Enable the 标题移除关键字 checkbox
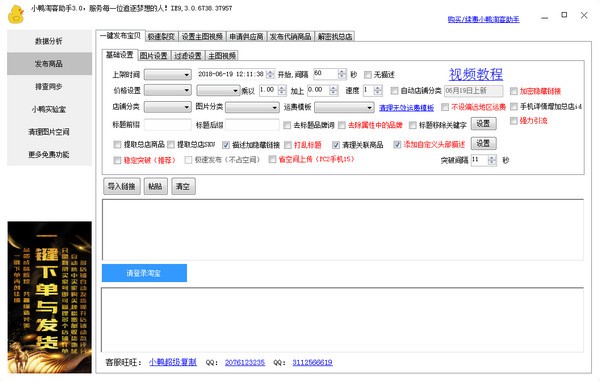Screen dimensions: 600x381 [x=412, y=125]
